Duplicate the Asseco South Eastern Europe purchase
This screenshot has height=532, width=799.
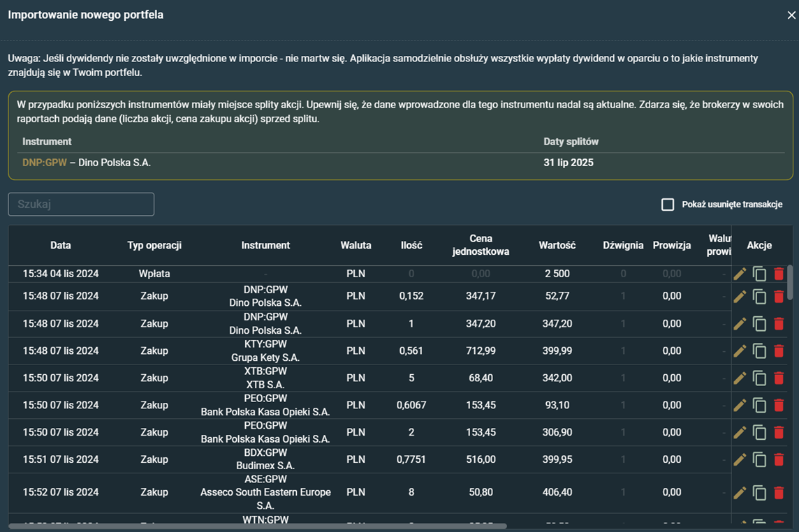pos(759,493)
